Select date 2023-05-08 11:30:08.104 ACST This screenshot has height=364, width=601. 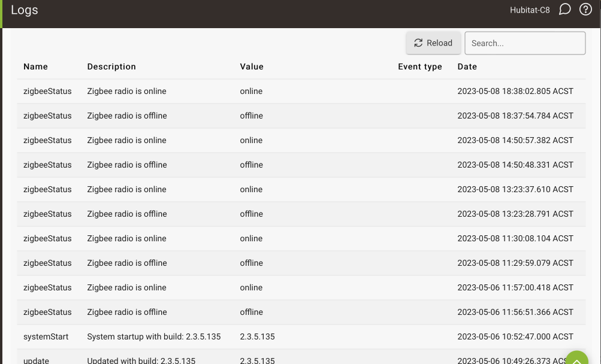pyautogui.click(x=515, y=238)
